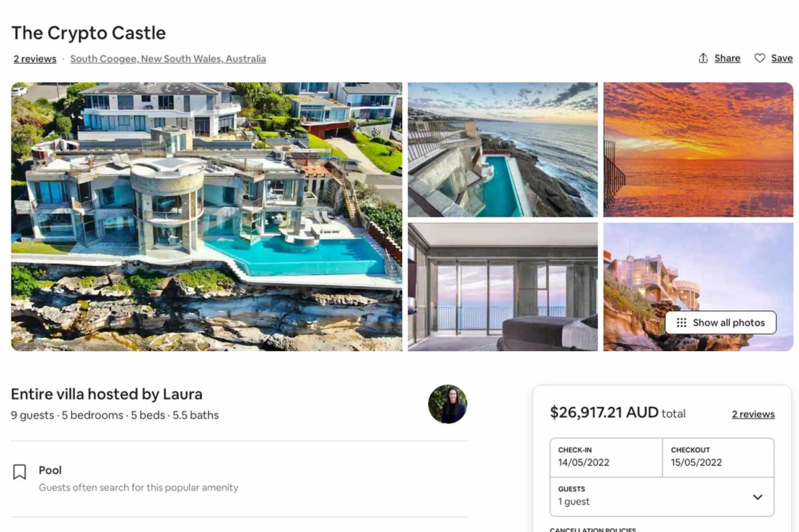Click the Share text link

[727, 58]
